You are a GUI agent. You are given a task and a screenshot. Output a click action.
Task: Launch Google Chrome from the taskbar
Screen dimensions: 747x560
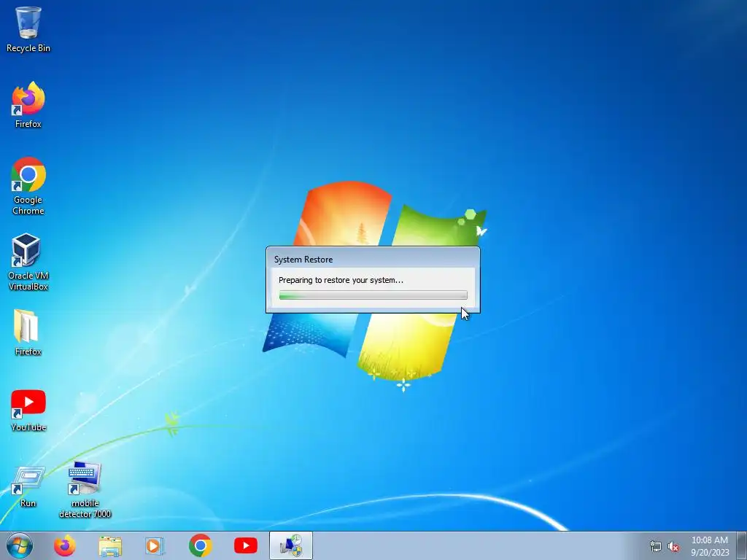201,545
